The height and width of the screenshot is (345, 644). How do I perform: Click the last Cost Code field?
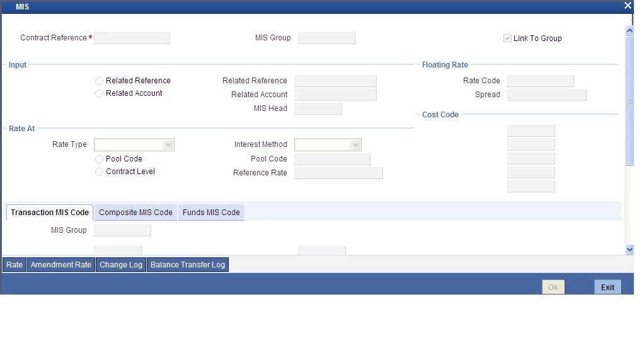531,186
